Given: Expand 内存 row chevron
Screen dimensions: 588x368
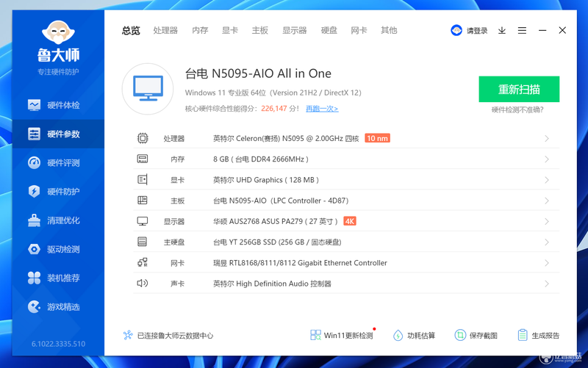Looking at the screenshot, I should (x=547, y=159).
